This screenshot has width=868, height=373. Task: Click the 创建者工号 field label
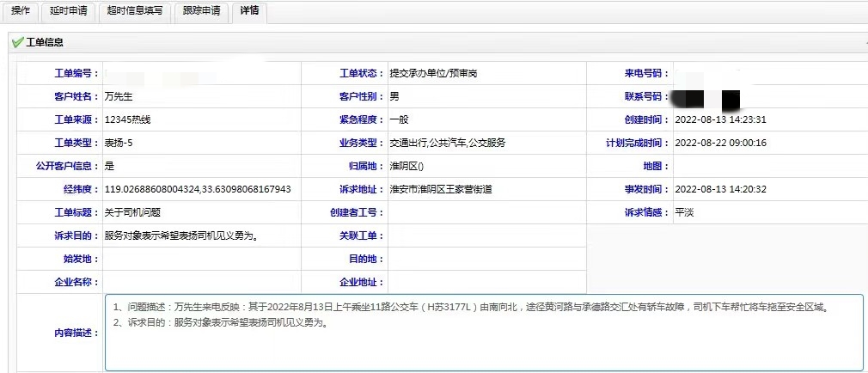357,212
